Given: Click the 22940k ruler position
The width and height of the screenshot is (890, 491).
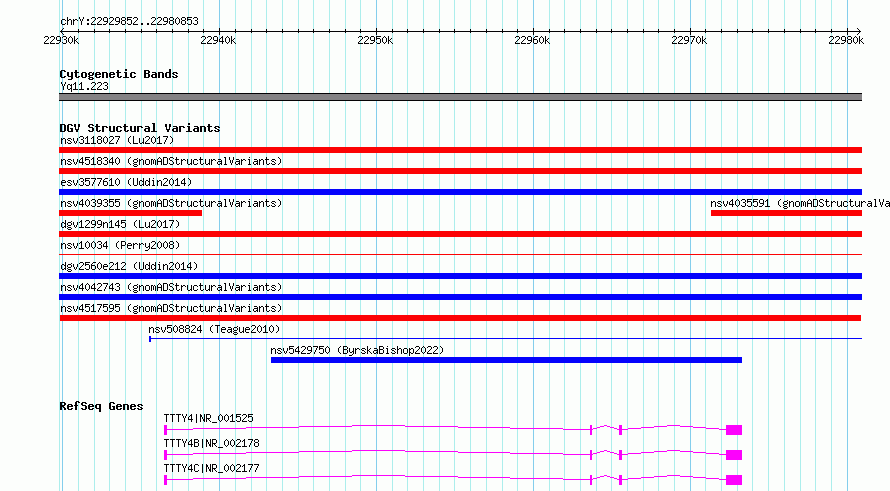Looking at the screenshot, I should (x=219, y=40).
